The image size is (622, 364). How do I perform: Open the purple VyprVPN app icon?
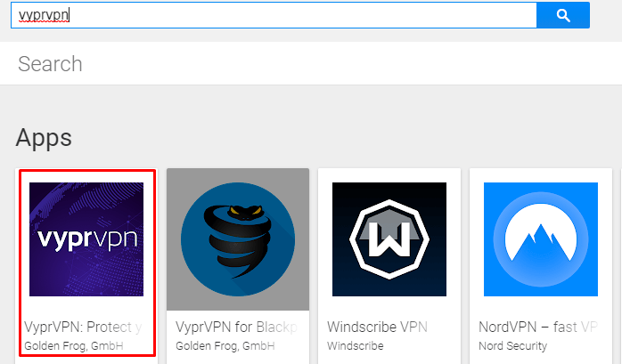point(86,239)
